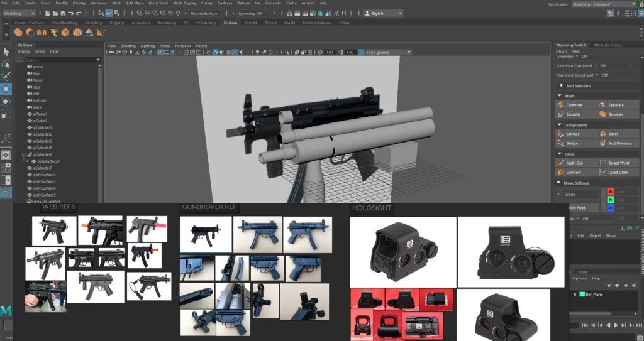Image resolution: width=644 pixels, height=341 pixels.
Task: Collapse the Components section
Action: [x=559, y=125]
